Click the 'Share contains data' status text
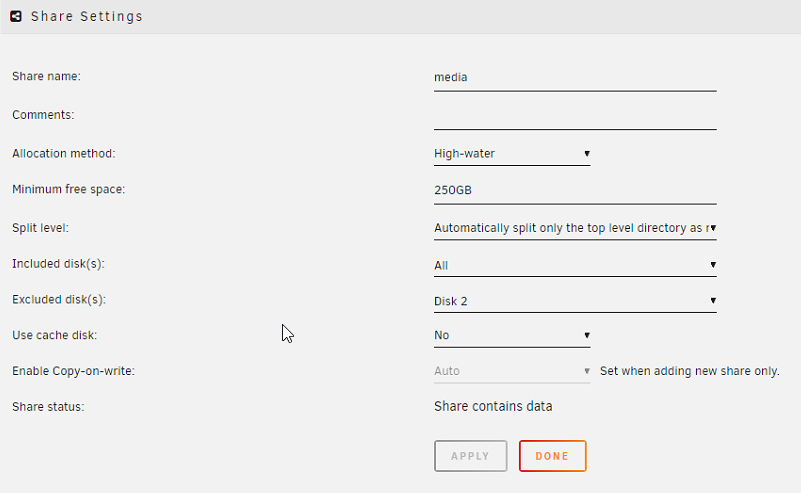Image resolution: width=801 pixels, height=493 pixels. [493, 406]
